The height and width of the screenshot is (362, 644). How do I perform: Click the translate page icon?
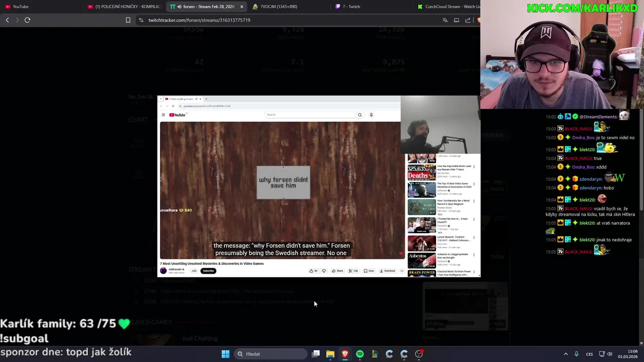click(x=445, y=20)
